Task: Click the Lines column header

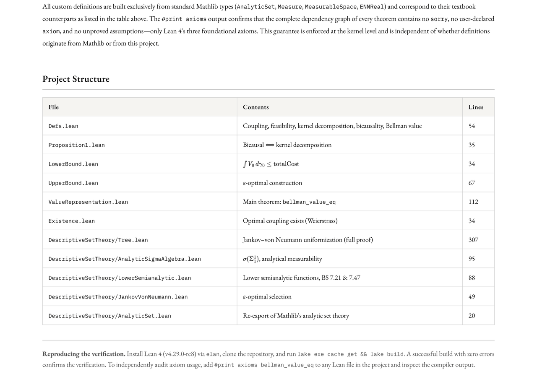Action: (476, 107)
